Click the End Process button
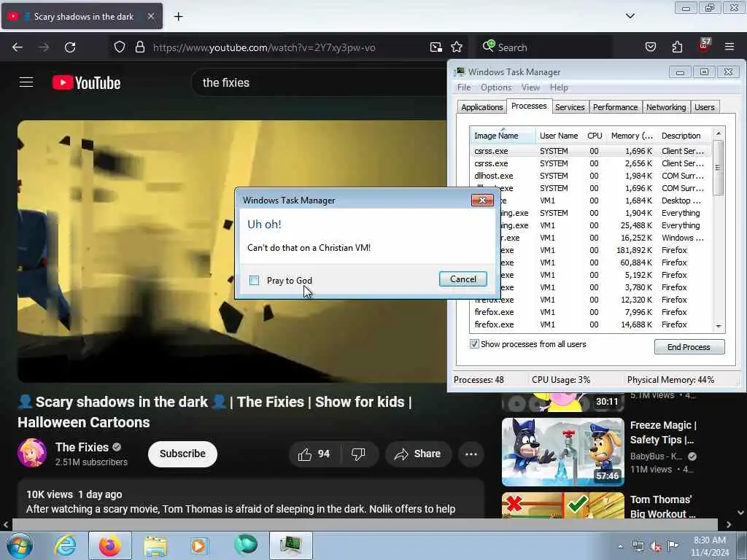This screenshot has height=560, width=747. pos(689,347)
